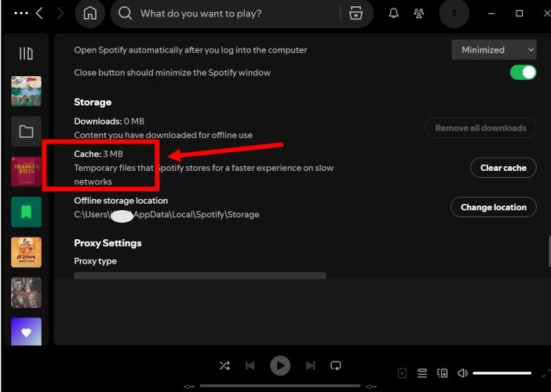This screenshot has width=551, height=392.
Task: Click Remove all downloads button
Action: click(x=480, y=128)
